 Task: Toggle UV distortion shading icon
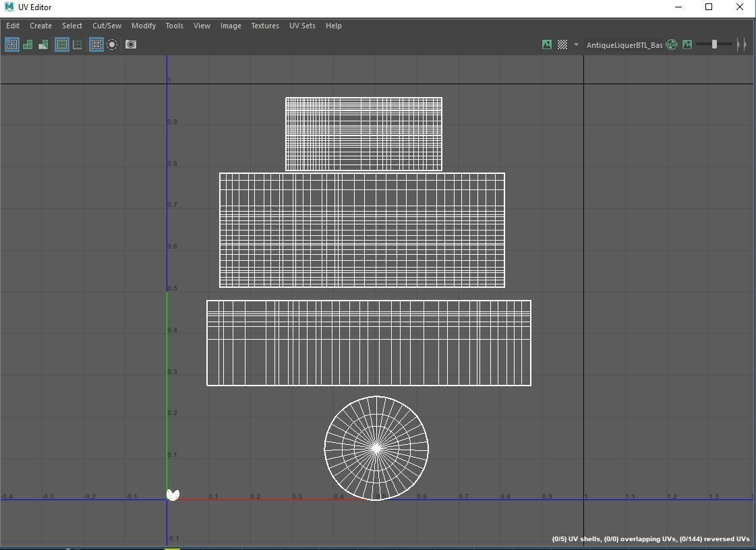pos(43,45)
